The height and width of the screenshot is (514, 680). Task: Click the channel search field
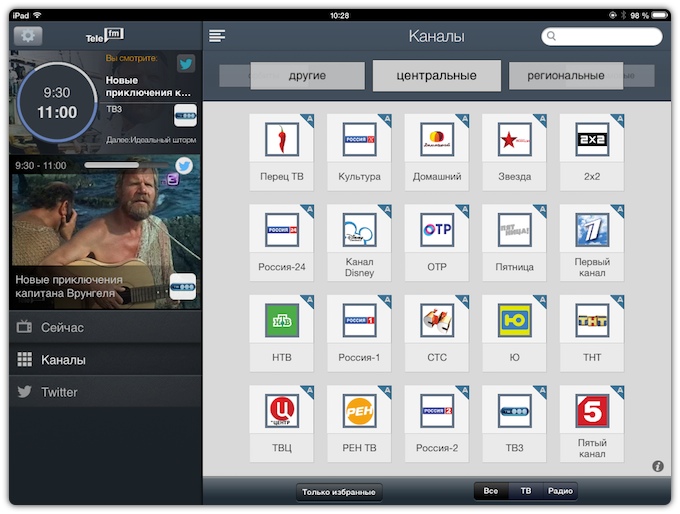pos(602,36)
